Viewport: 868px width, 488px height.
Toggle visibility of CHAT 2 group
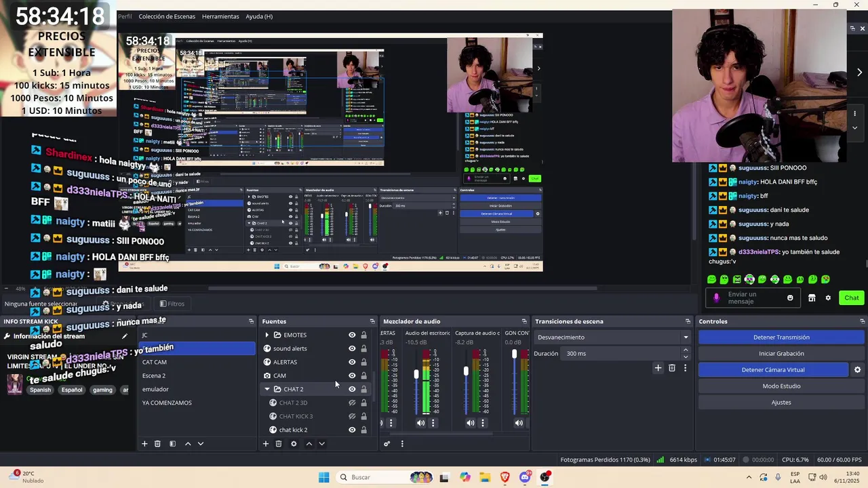pos(352,389)
